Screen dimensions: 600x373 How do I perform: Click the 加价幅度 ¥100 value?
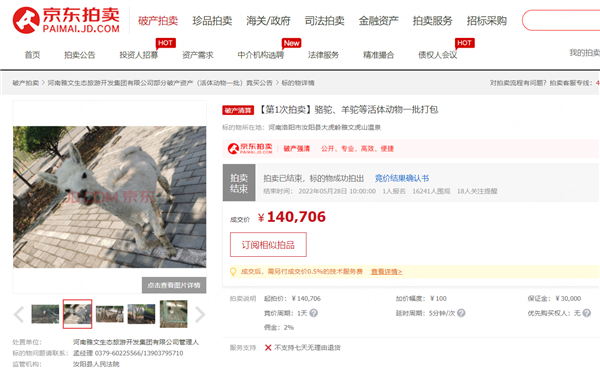coord(438,298)
